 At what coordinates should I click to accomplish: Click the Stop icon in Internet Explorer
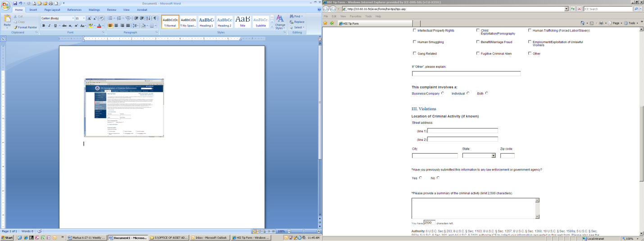coord(578,9)
